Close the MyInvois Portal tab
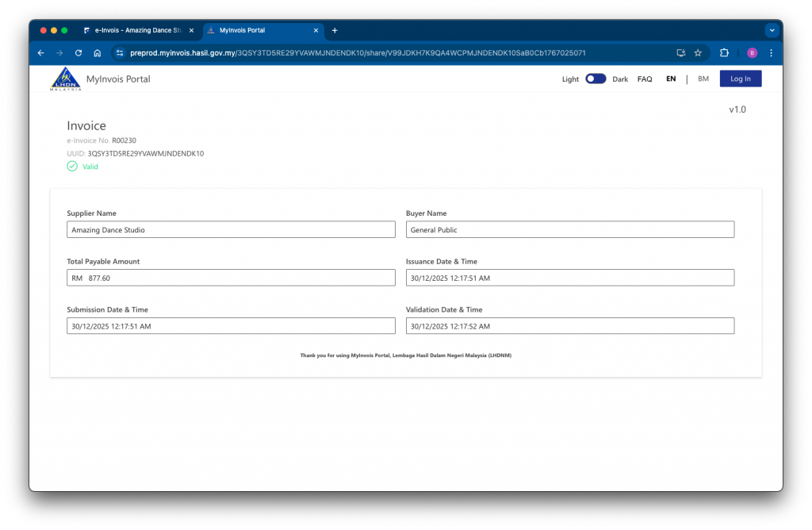The image size is (812, 530). [x=316, y=30]
